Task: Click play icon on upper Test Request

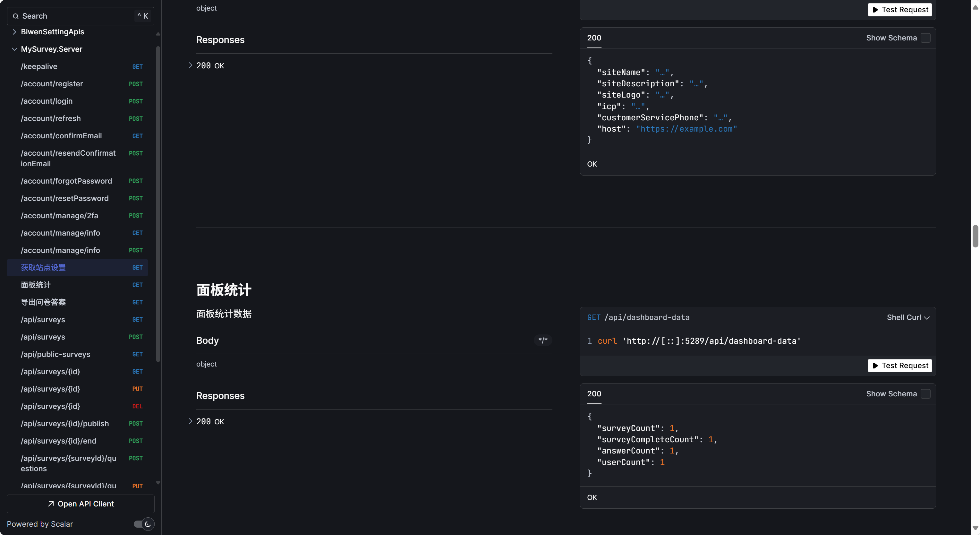Action: [875, 10]
